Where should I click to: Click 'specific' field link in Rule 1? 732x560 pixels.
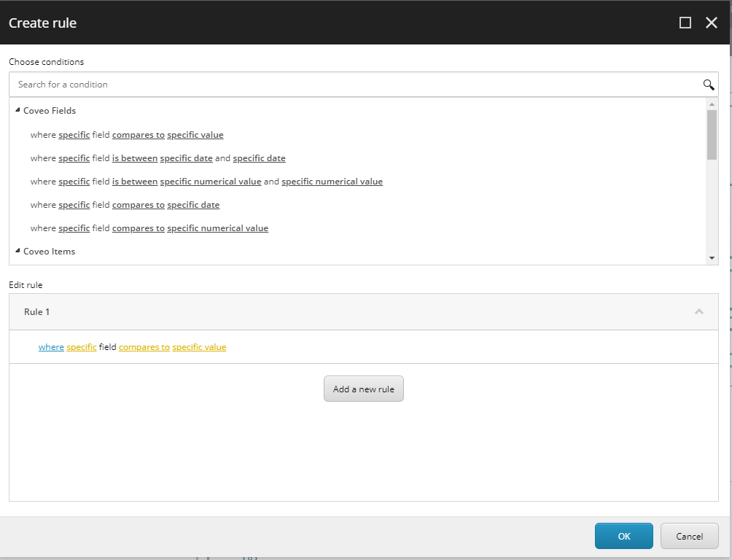pyautogui.click(x=82, y=347)
